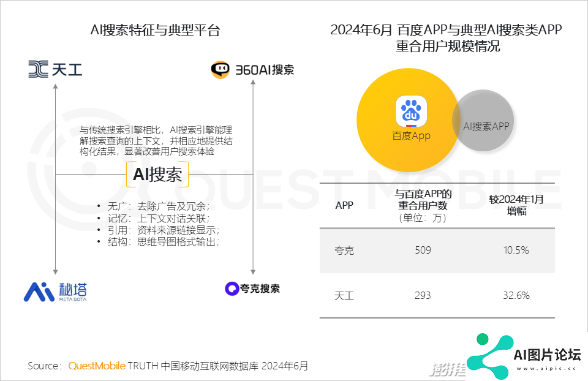Image resolution: width=588 pixels, height=381 pixels.
Task: Click the value 509
Action: [423, 250]
